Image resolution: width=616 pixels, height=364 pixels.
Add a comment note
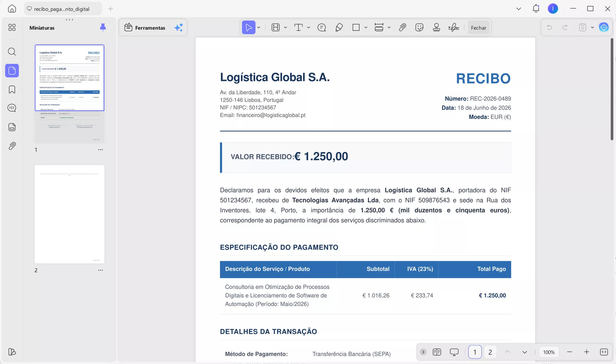click(322, 27)
